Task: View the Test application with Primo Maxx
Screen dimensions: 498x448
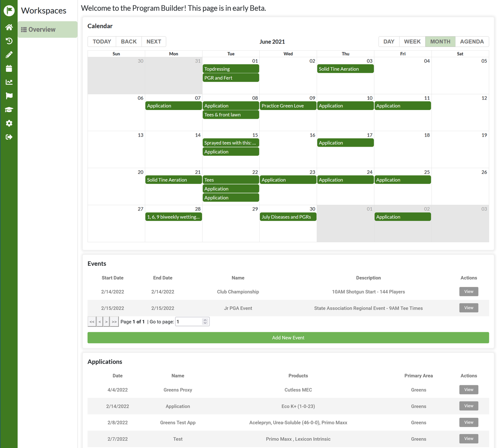Action: click(x=469, y=438)
